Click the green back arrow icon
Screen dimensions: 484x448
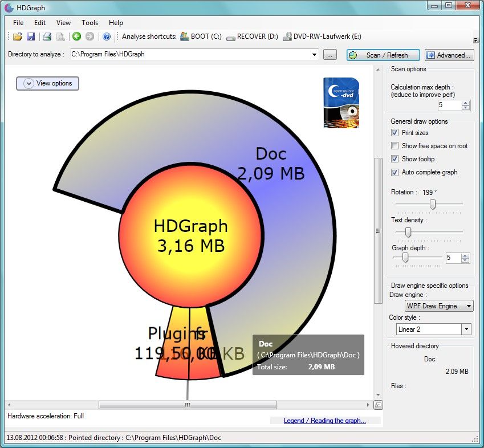[x=76, y=36]
